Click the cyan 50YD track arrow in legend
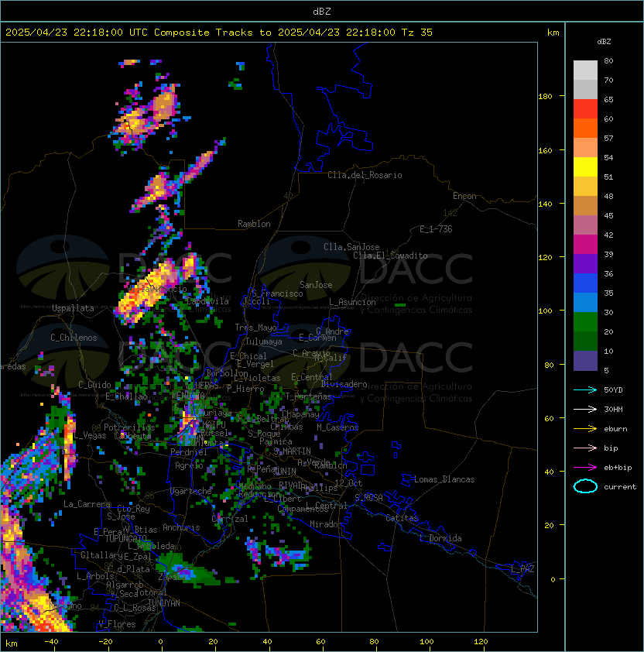Viewport: 644px width, 652px height. tap(585, 389)
